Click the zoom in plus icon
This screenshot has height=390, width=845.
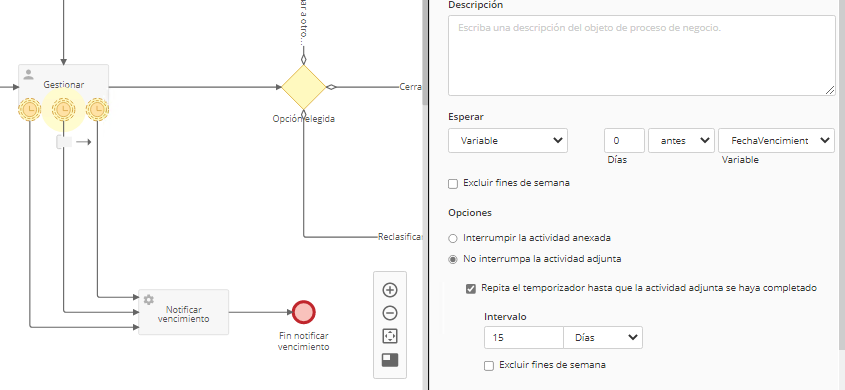coord(390,290)
